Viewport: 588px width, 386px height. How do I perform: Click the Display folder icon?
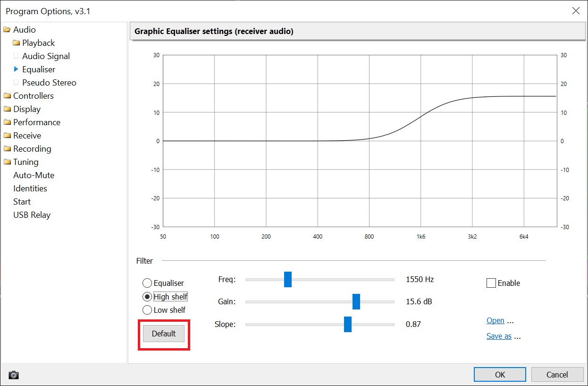(7, 109)
